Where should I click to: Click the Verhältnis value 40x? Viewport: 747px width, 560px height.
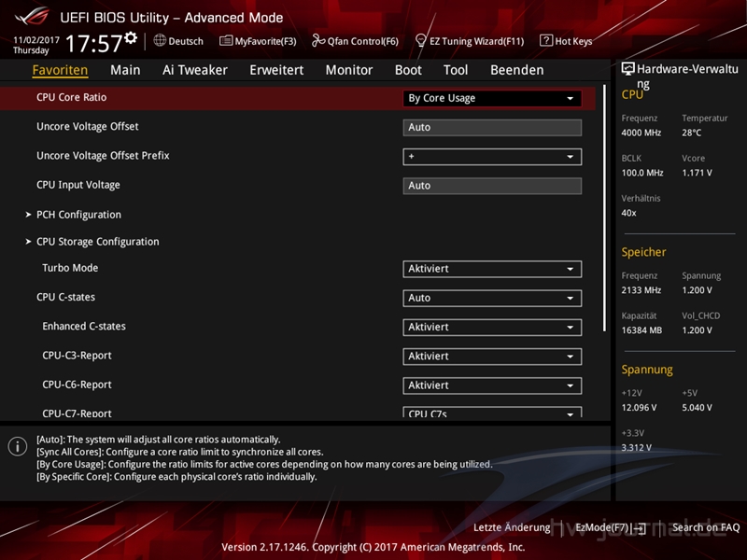(x=628, y=213)
